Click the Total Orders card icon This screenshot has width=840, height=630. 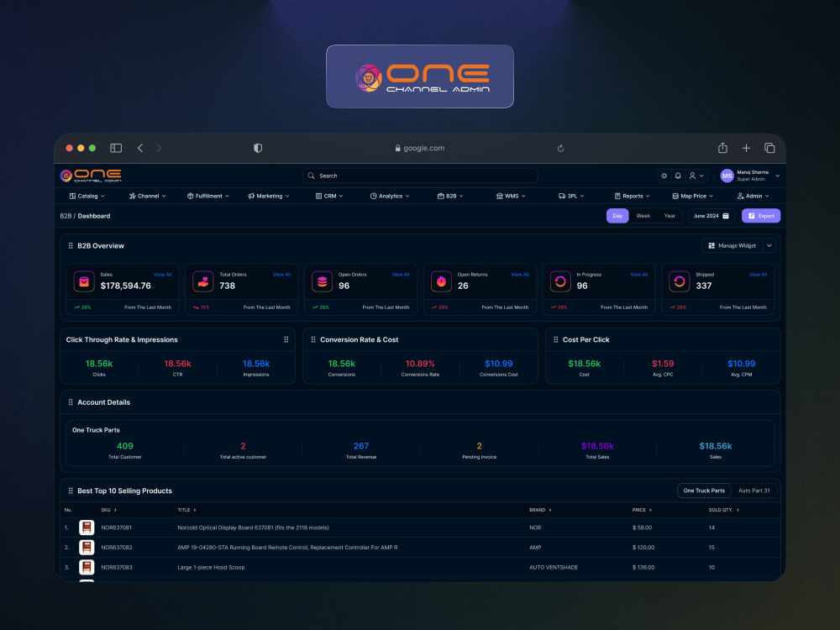[203, 281]
